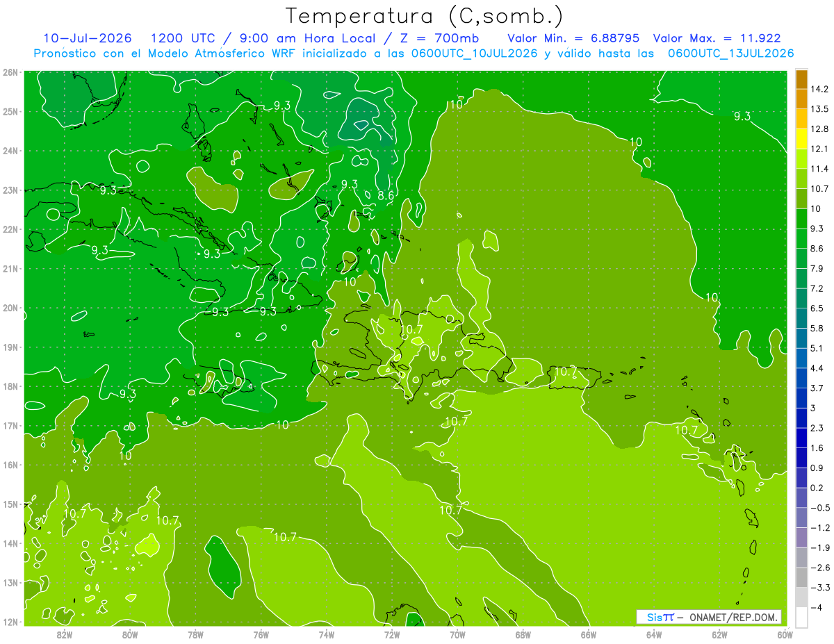834x644 pixels.
Task: Pick the gray swatch between -3.3 and -2.6
Action: click(801, 577)
